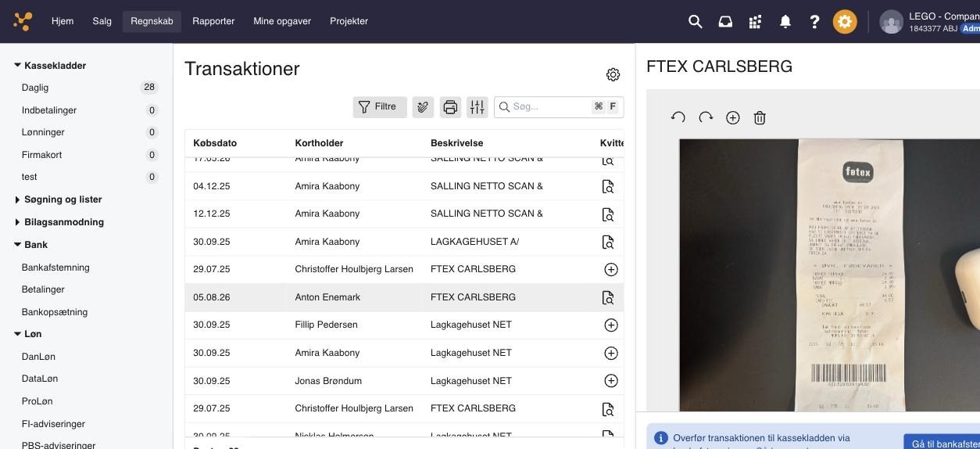Expand the Søgning og lister section
The height and width of the screenshot is (449, 980).
pyautogui.click(x=17, y=200)
